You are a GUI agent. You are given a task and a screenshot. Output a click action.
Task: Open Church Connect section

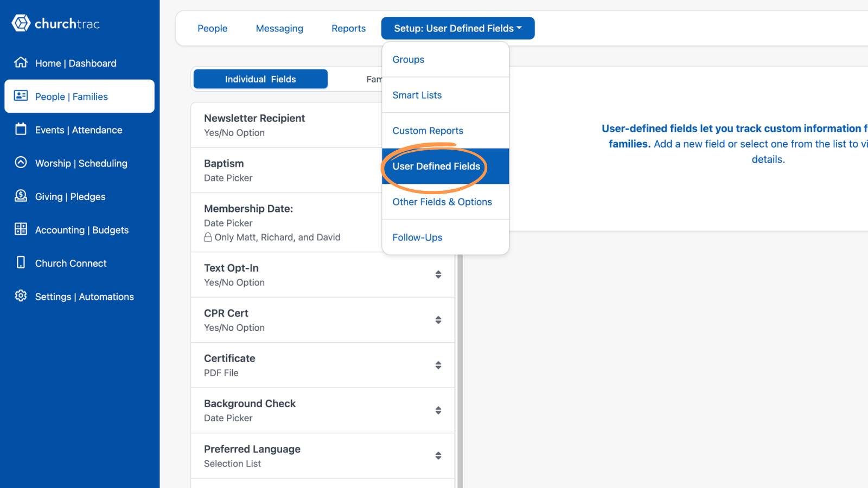79,263
